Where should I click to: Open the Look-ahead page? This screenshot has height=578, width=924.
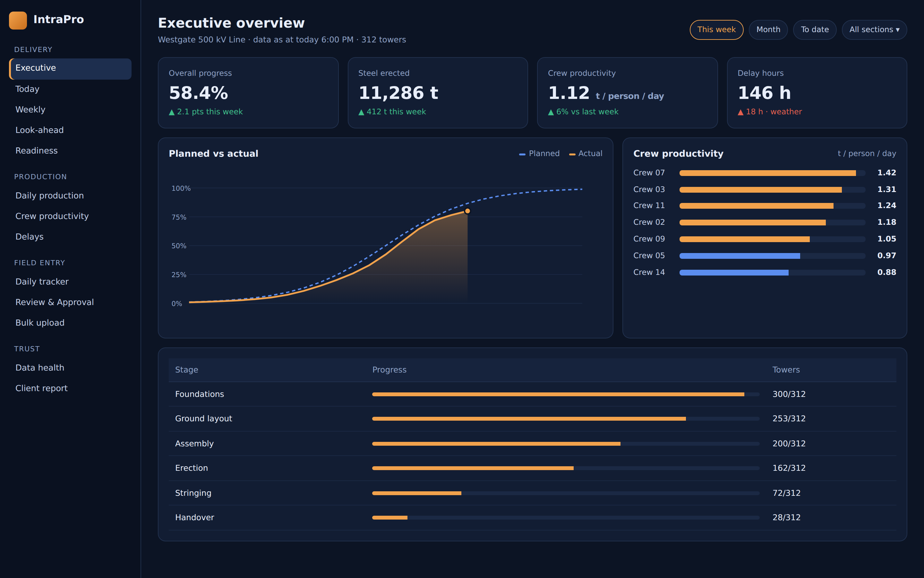point(70,130)
